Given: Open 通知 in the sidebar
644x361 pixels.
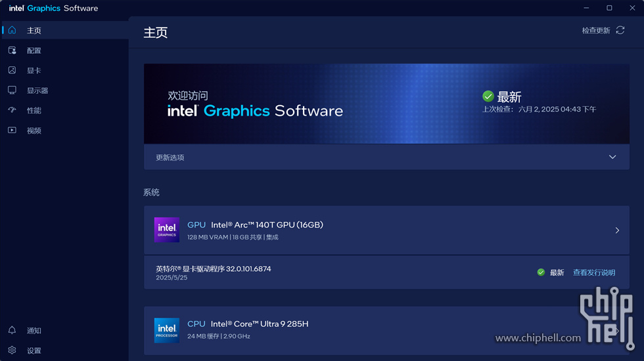Looking at the screenshot, I should (x=65, y=330).
